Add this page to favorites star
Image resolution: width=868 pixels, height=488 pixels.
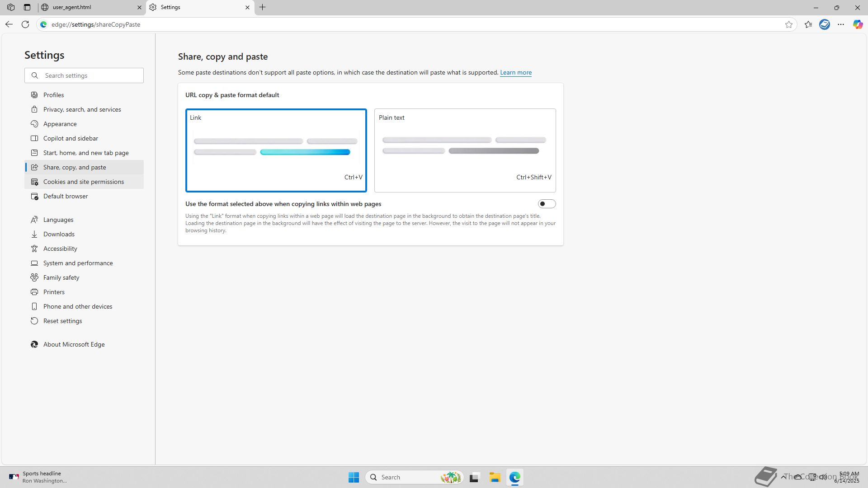coord(789,24)
